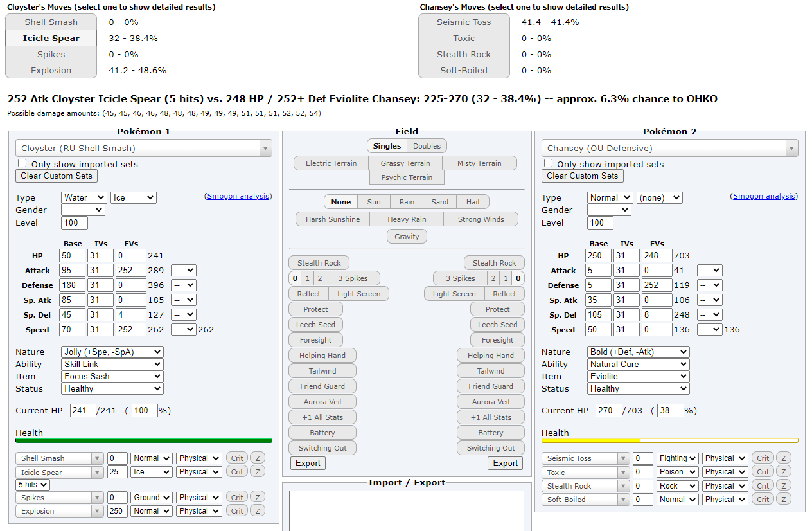Click Clear Custom Sets for Pokémon 1

coord(57,175)
